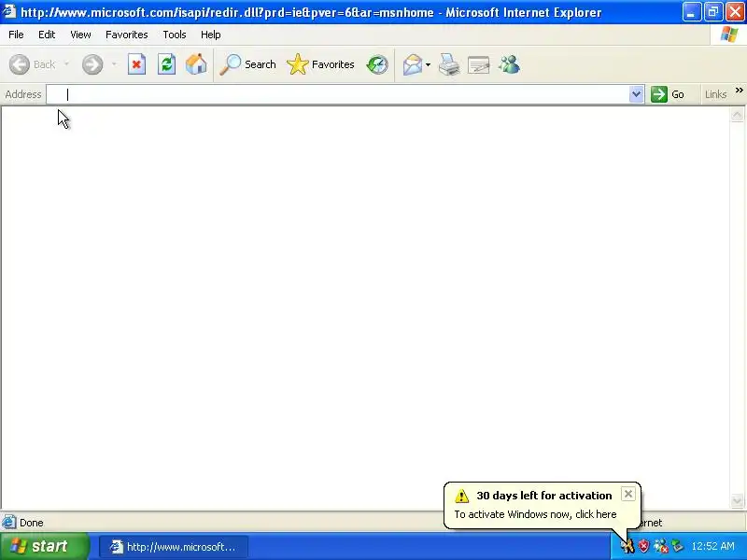Click the '30 days left for activation' title

coord(544,496)
